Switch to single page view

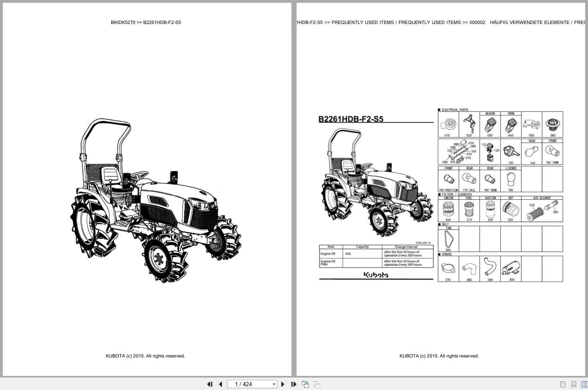click(x=563, y=384)
